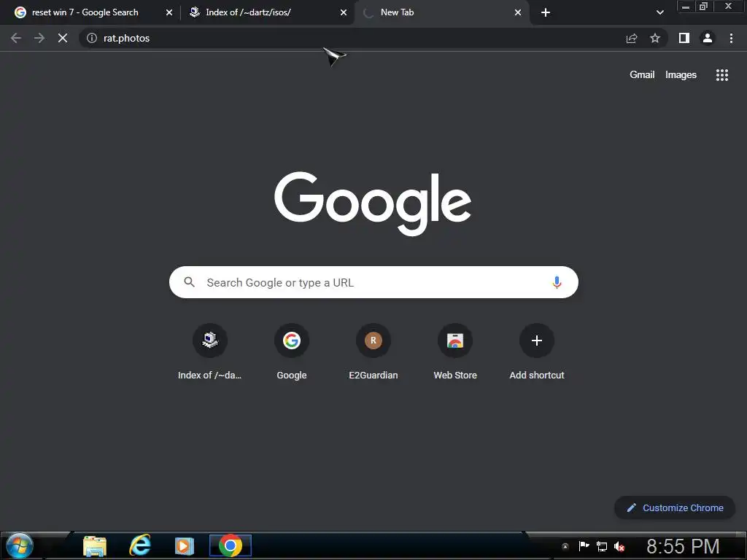Share this page via the share icon
This screenshot has width=747, height=560.
[x=632, y=38]
